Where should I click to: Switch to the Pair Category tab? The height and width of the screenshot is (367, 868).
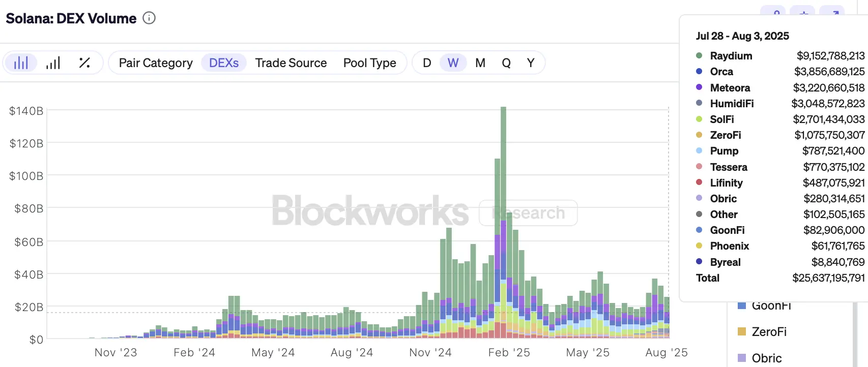tap(156, 63)
